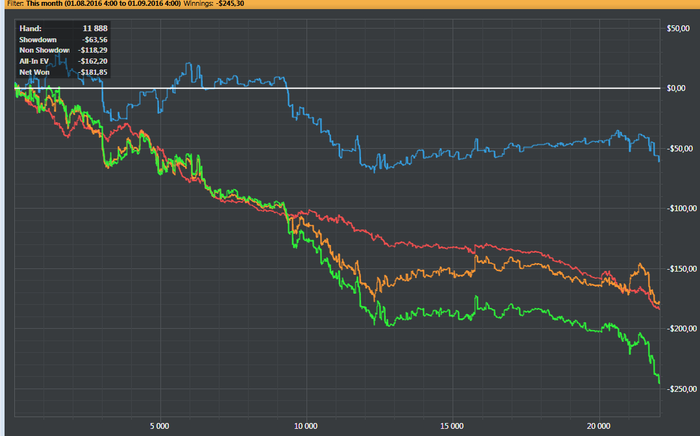Click the '$50,00' y-axis label
The height and width of the screenshot is (436, 700).
click(x=678, y=29)
